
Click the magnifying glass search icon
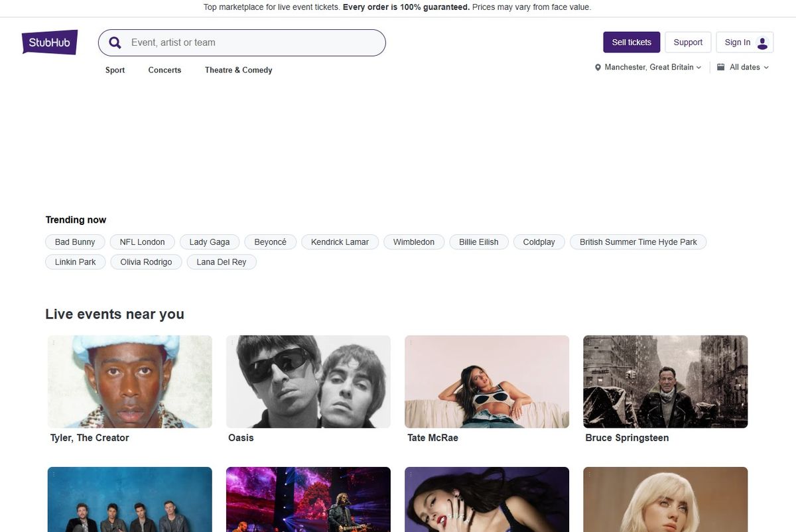[x=115, y=42]
